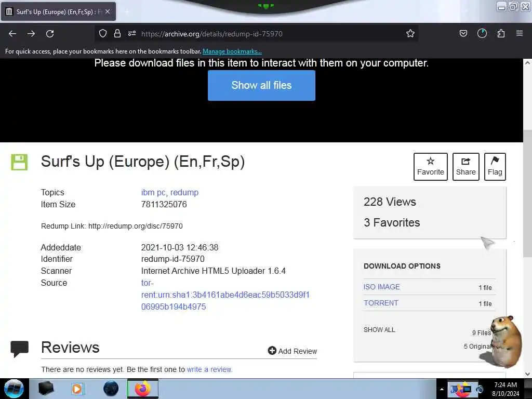Click the Reviews speech bubble icon
The height and width of the screenshot is (399, 532).
click(x=19, y=349)
